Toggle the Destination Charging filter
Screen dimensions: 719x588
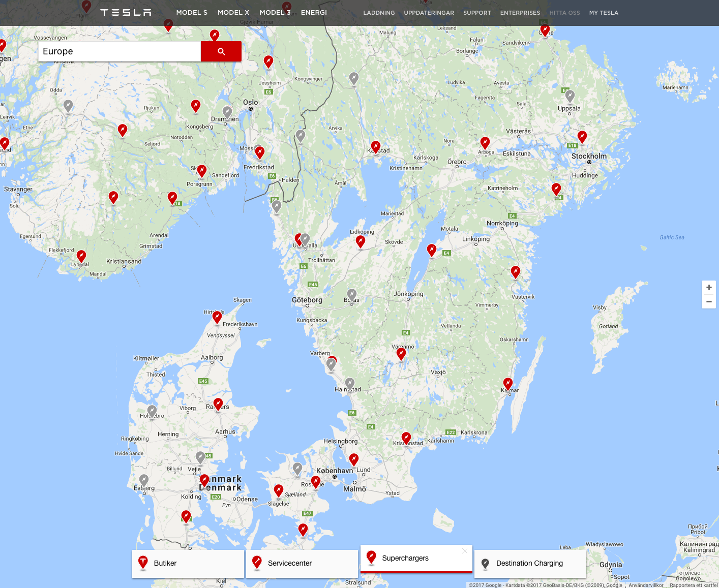click(x=530, y=563)
